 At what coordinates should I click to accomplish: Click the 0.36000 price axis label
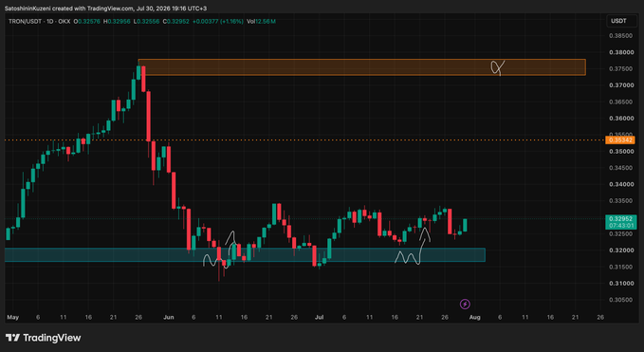[x=620, y=119]
